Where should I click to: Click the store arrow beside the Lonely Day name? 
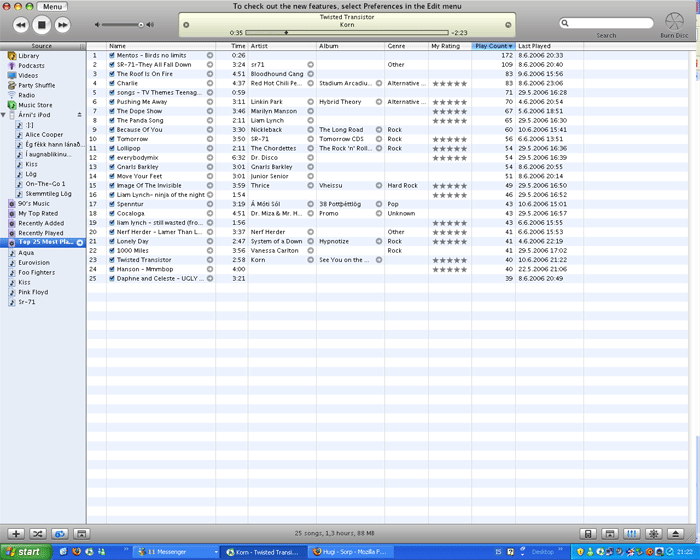pyautogui.click(x=210, y=241)
